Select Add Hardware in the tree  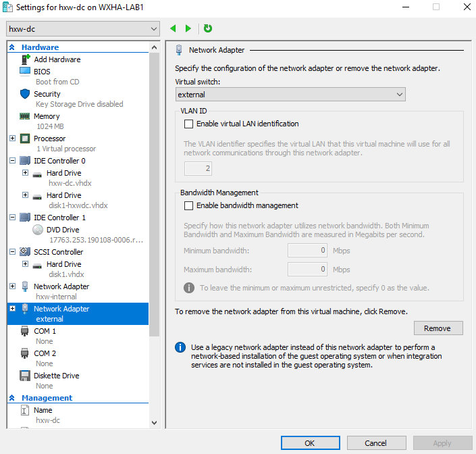point(57,59)
